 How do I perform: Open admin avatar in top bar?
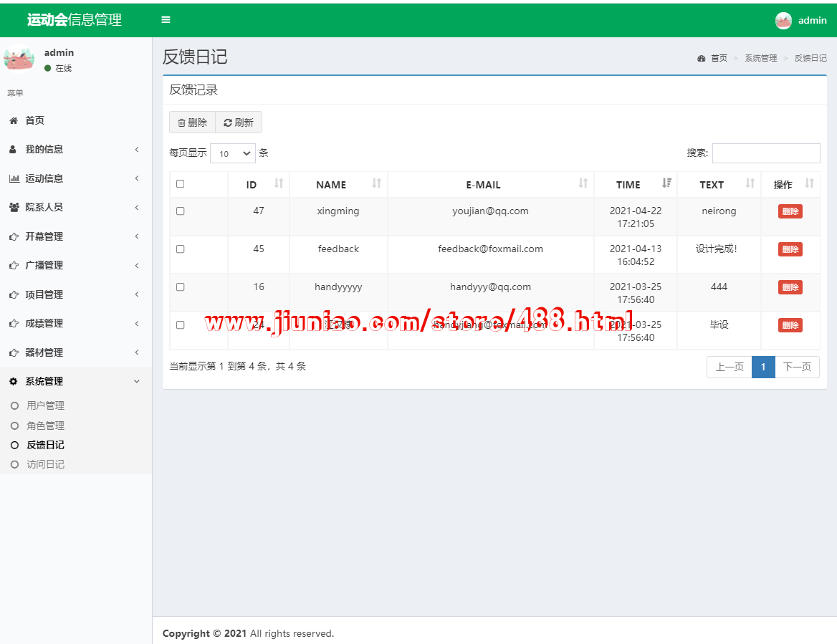point(783,20)
